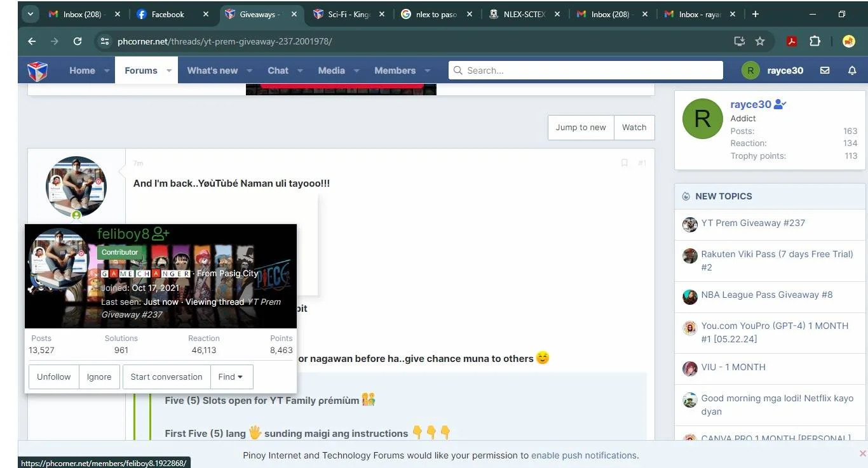Open the inbox envelope icon
This screenshot has height=468, width=868.
click(x=825, y=70)
